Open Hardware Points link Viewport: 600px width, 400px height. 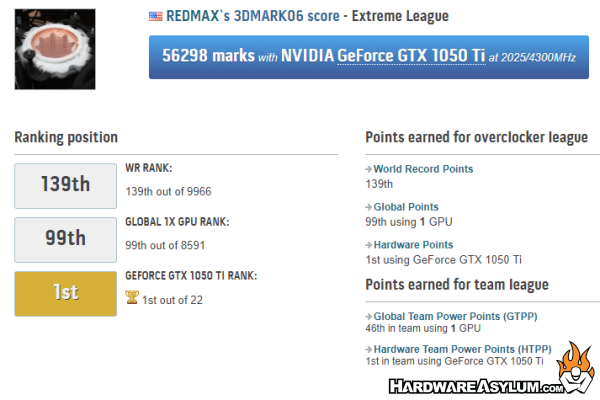click(x=413, y=245)
